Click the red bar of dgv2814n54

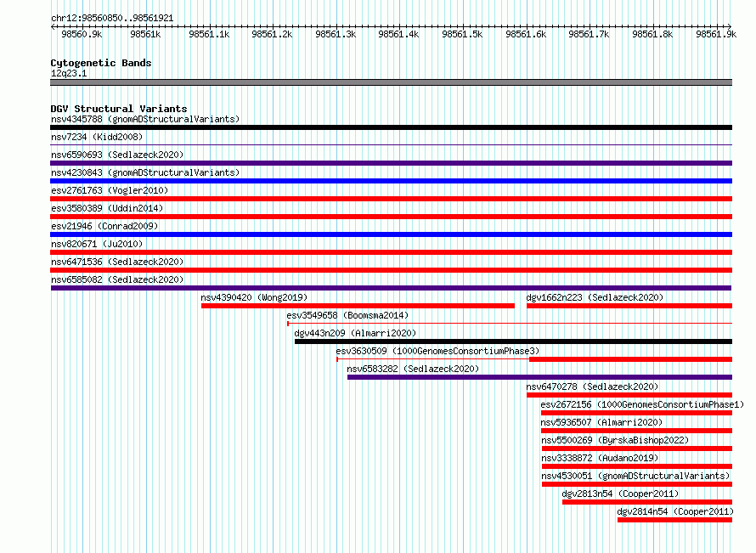675,520
